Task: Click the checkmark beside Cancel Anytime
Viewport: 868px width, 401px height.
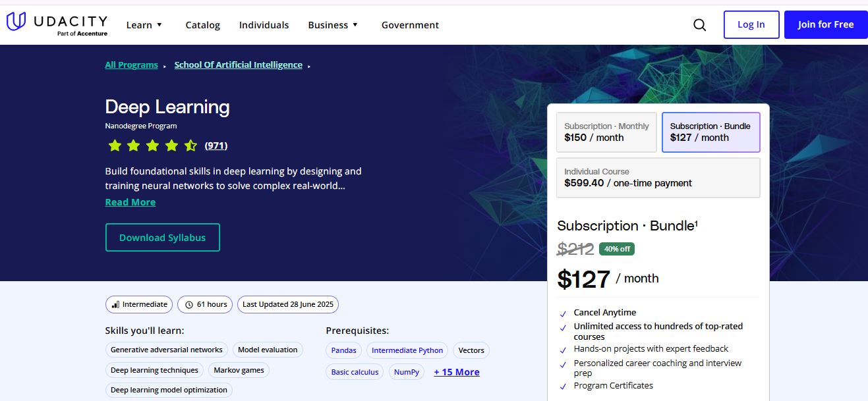Action: point(564,313)
